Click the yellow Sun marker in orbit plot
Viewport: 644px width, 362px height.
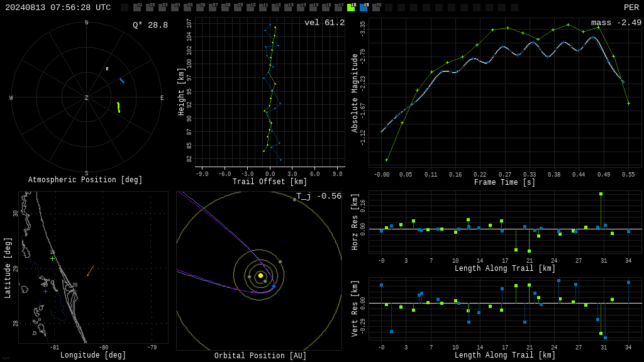tap(260, 275)
